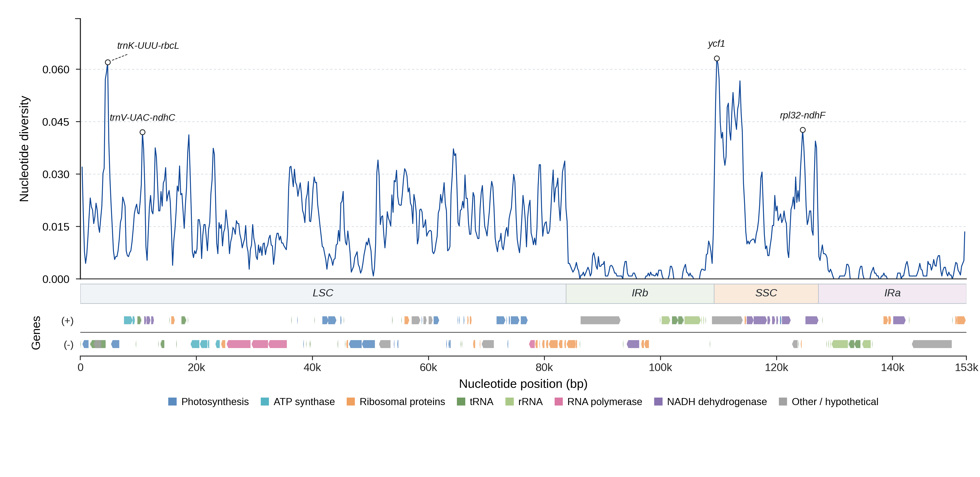The image size is (980, 477).
Task: Click the gray Other / hypothetical swatch
Action: (783, 402)
